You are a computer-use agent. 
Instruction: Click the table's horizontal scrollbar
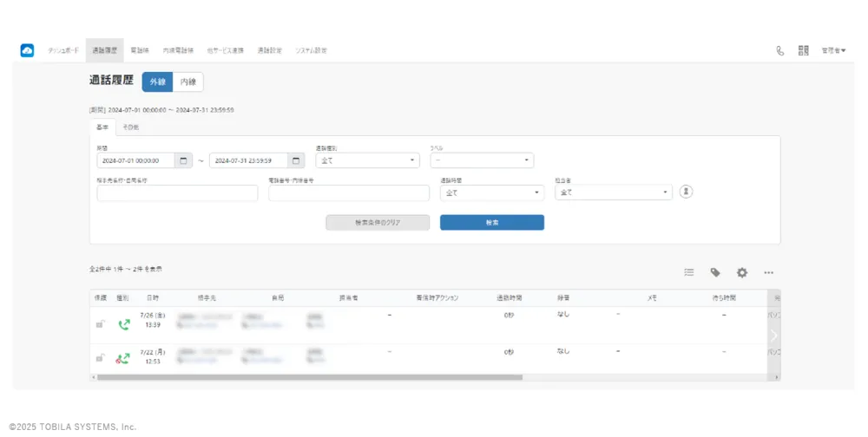[x=310, y=377]
